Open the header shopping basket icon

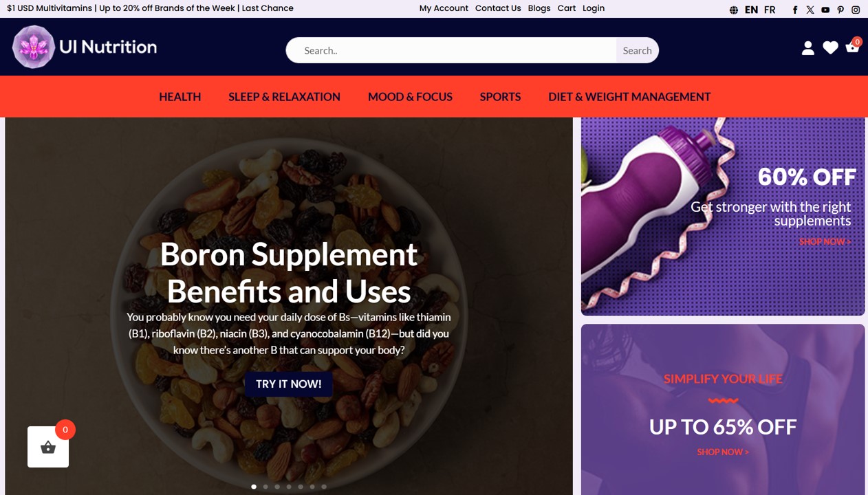853,46
